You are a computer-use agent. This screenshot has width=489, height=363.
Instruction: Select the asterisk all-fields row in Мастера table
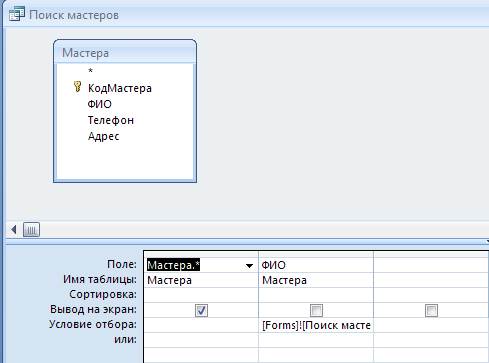[90, 71]
